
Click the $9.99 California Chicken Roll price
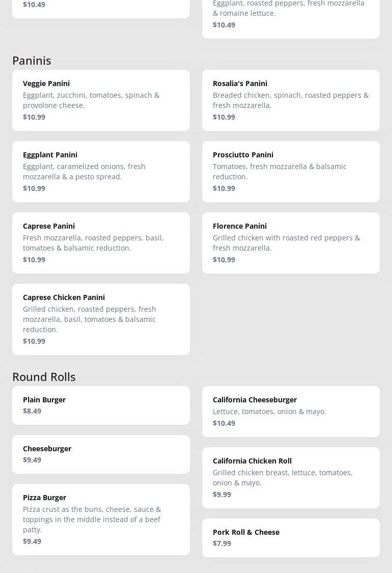(x=222, y=495)
